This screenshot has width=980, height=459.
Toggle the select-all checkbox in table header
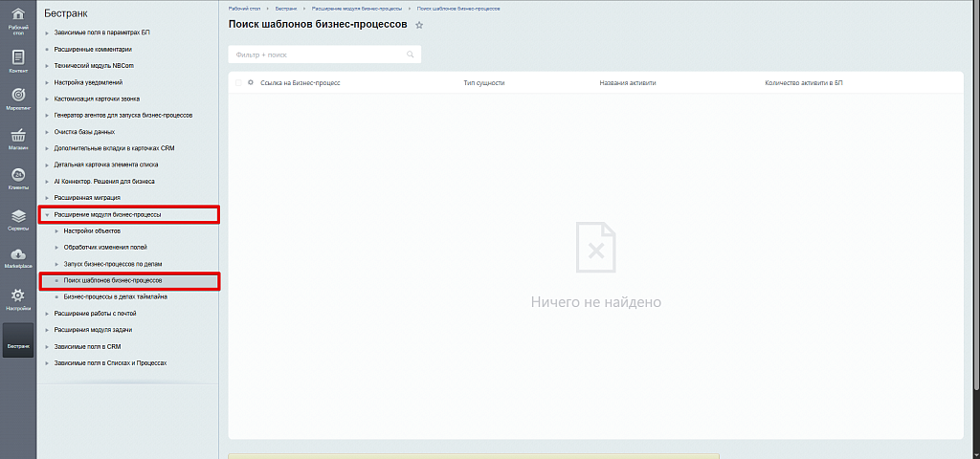coord(238,83)
